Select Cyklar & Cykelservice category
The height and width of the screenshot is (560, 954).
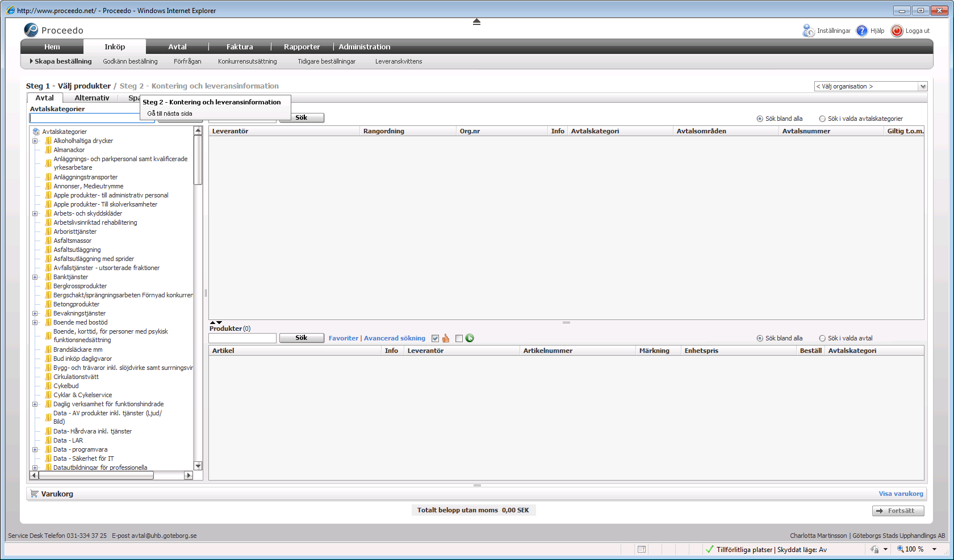pos(83,395)
